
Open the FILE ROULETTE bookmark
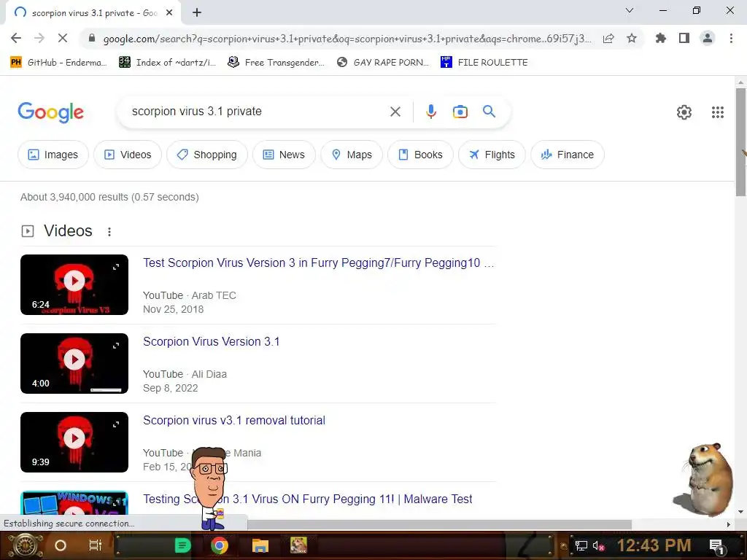[484, 63]
